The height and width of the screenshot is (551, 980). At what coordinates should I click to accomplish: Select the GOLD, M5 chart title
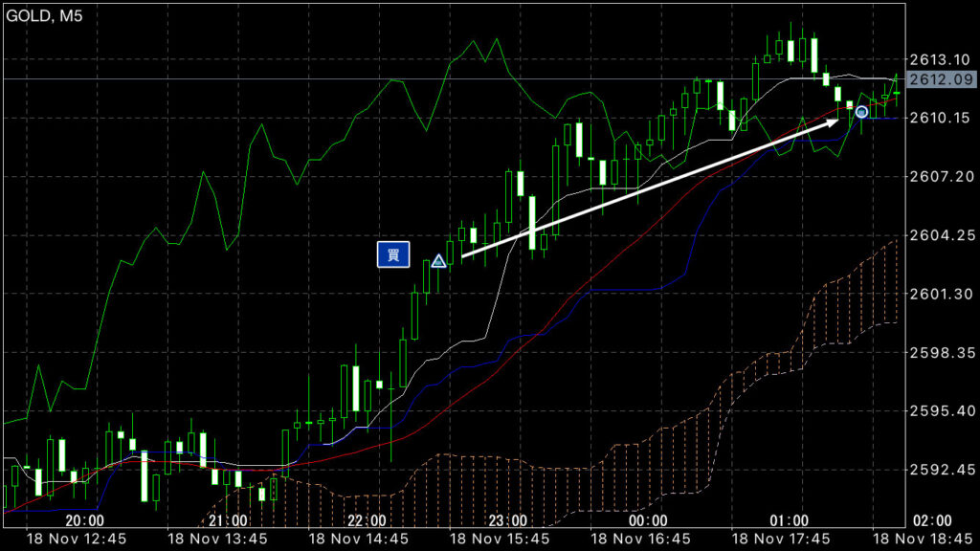[44, 15]
